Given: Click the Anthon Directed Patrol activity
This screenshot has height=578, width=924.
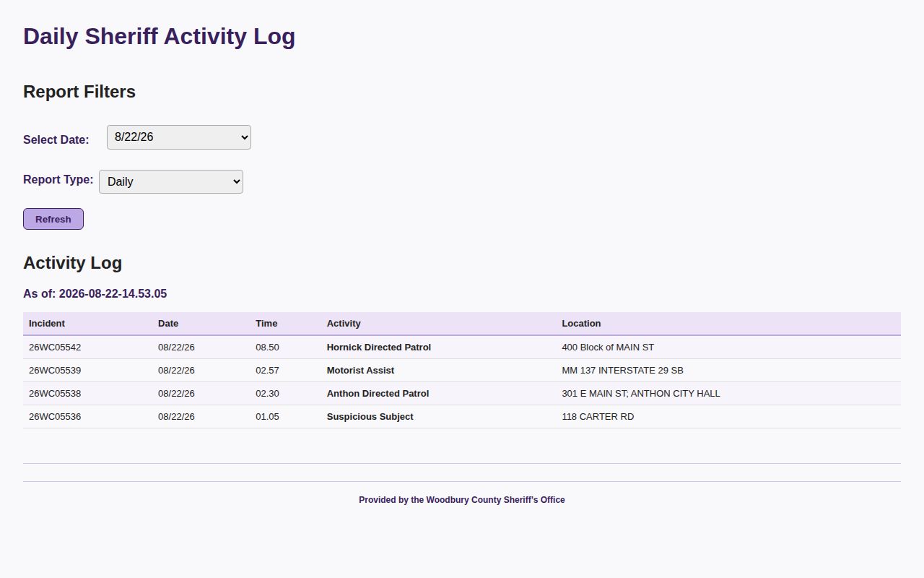Looking at the screenshot, I should coord(378,394).
